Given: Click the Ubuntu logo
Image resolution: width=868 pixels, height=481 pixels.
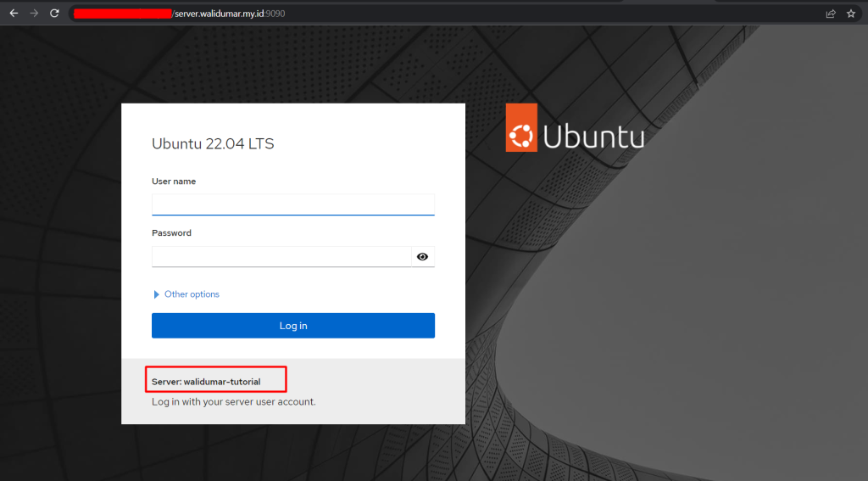Looking at the screenshot, I should pos(575,128).
